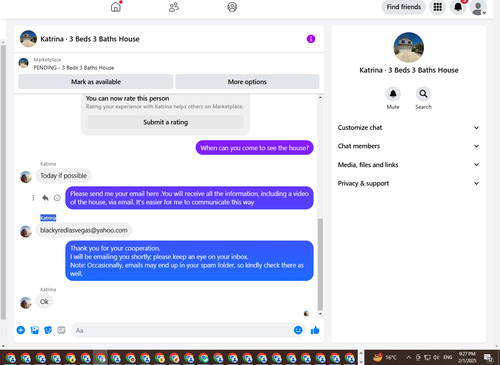This screenshot has width=500, height=365.
Task: Search in conversation magnifier icon
Action: 423,94
